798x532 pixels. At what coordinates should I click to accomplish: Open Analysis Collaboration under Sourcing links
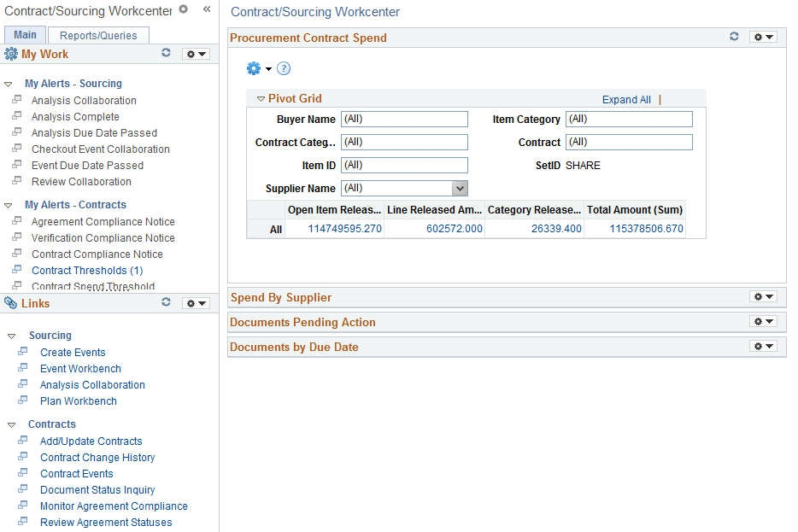[x=92, y=385]
